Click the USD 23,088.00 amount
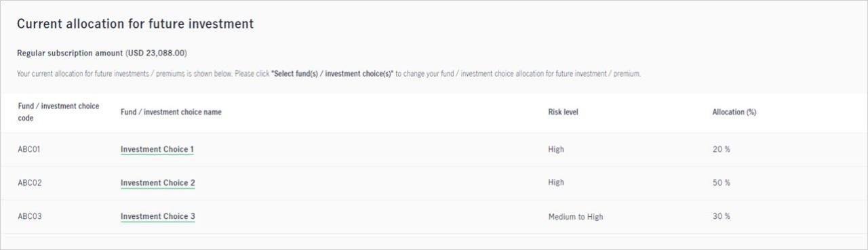Image resolution: width=868 pixels, height=250 pixels. pyautogui.click(x=157, y=53)
